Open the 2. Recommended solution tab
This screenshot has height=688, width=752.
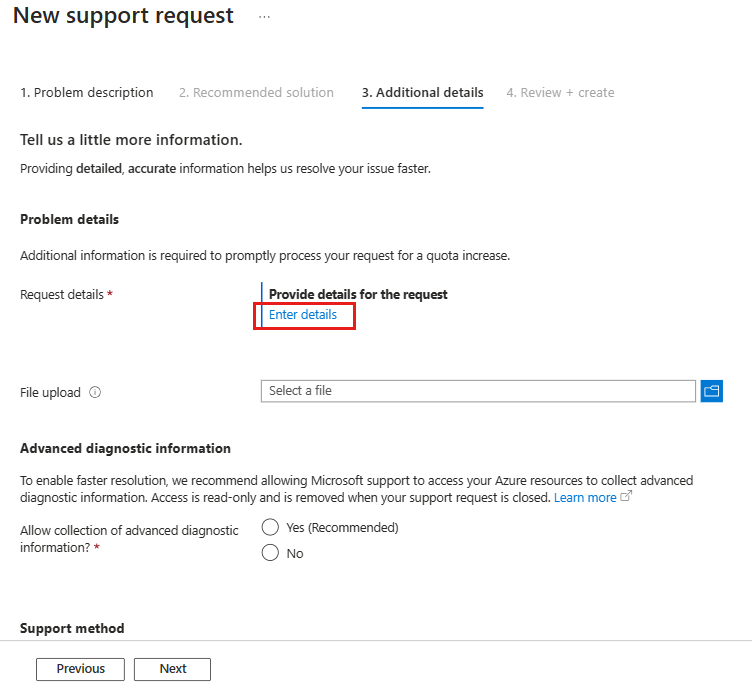click(x=256, y=93)
